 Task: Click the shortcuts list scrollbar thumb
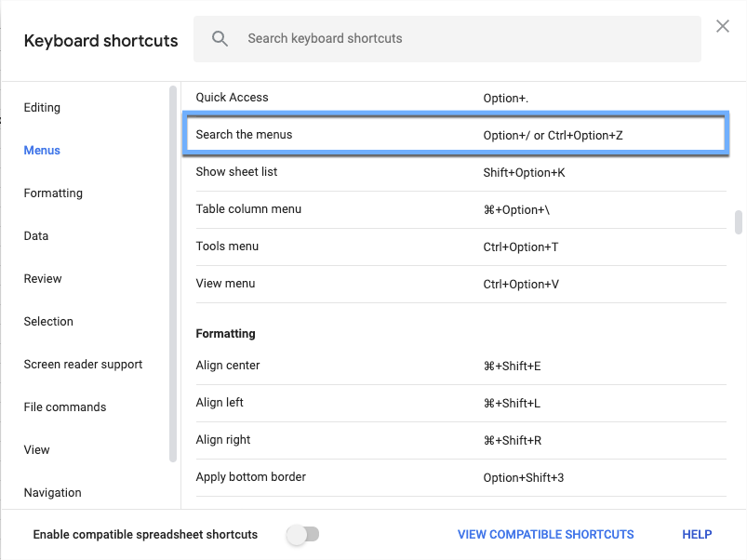(739, 222)
